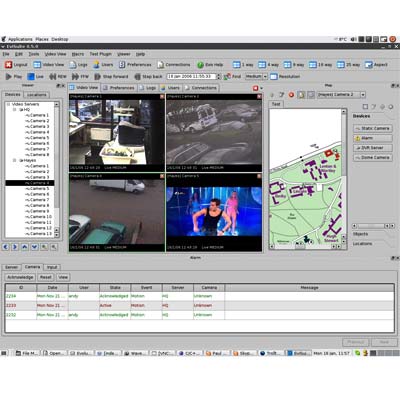Screen dimensions: 400x400
Task: Open Preferences from the main toolbar
Action: (x=135, y=65)
